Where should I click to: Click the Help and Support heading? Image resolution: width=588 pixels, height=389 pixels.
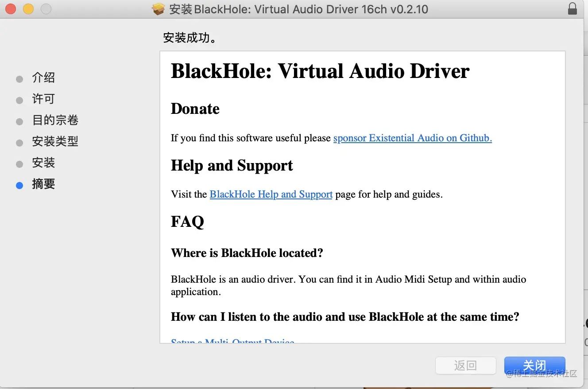pyautogui.click(x=232, y=166)
